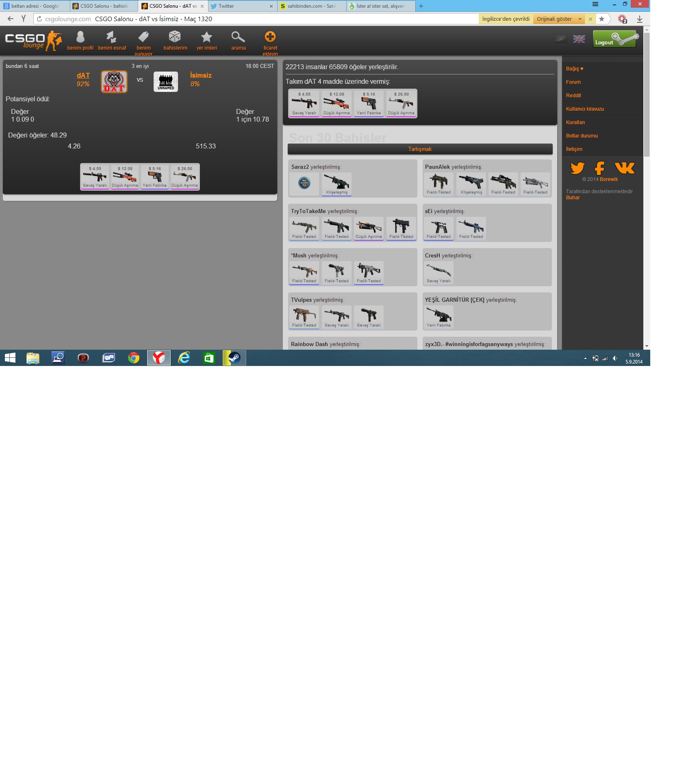The height and width of the screenshot is (784, 686).
Task: Open the 'İletişim' sidebar link
Action: [x=574, y=149]
